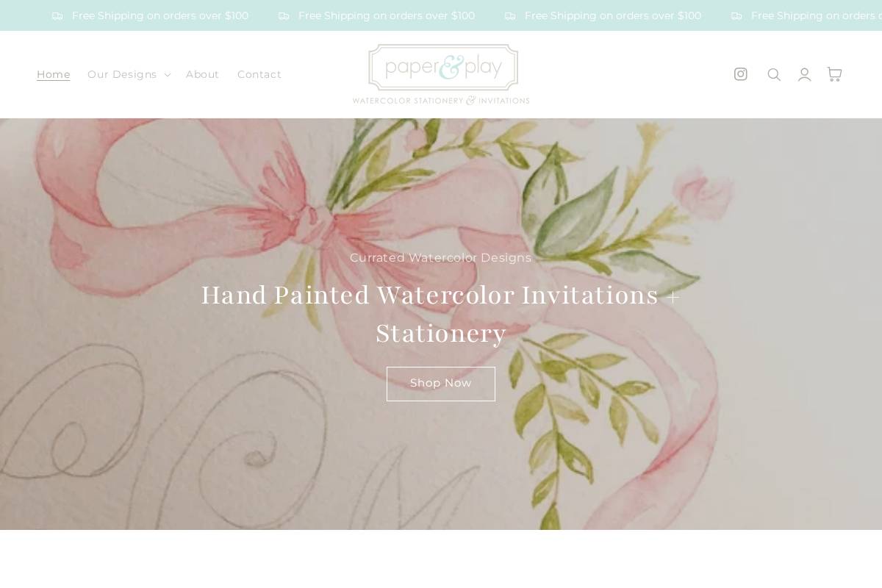This screenshot has height=588, width=882.
Task: Click the third shipping truck icon
Action: click(x=510, y=16)
